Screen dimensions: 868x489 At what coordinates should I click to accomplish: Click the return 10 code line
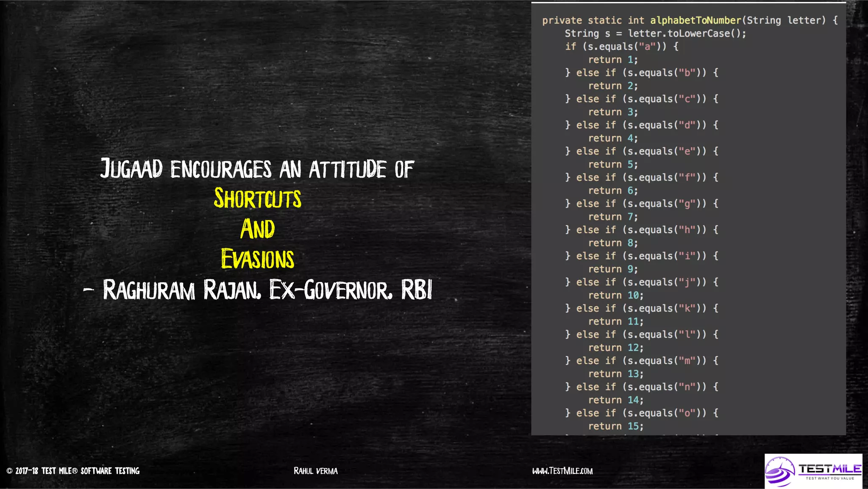tap(615, 295)
